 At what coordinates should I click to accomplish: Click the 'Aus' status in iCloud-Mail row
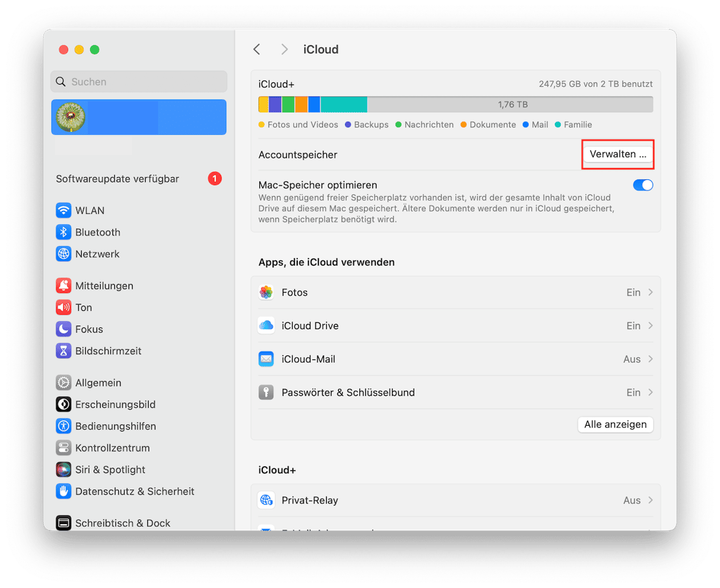pyautogui.click(x=632, y=359)
